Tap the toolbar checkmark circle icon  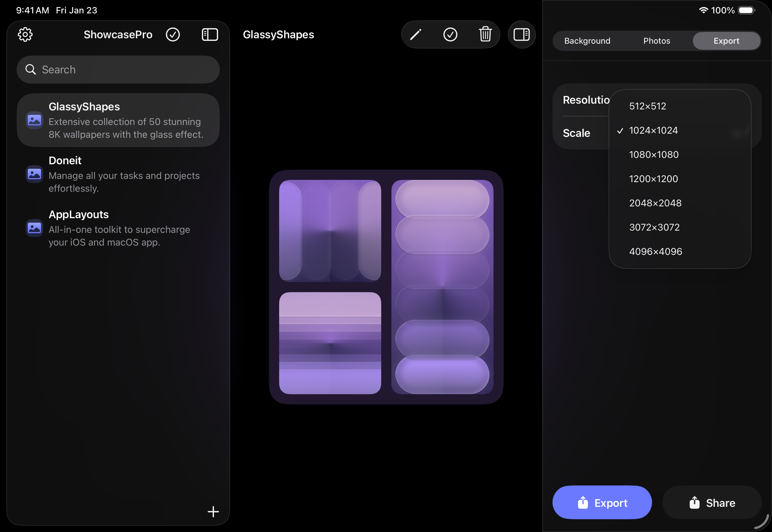coord(450,35)
